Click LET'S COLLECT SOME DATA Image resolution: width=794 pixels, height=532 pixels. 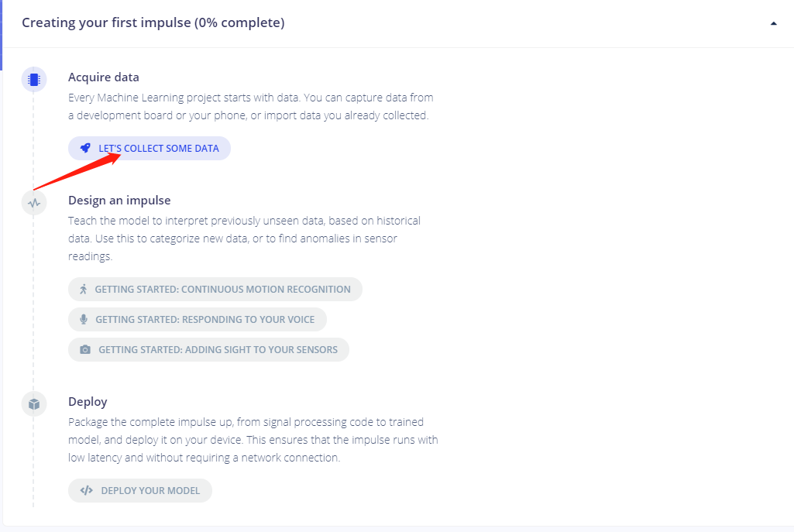(149, 147)
